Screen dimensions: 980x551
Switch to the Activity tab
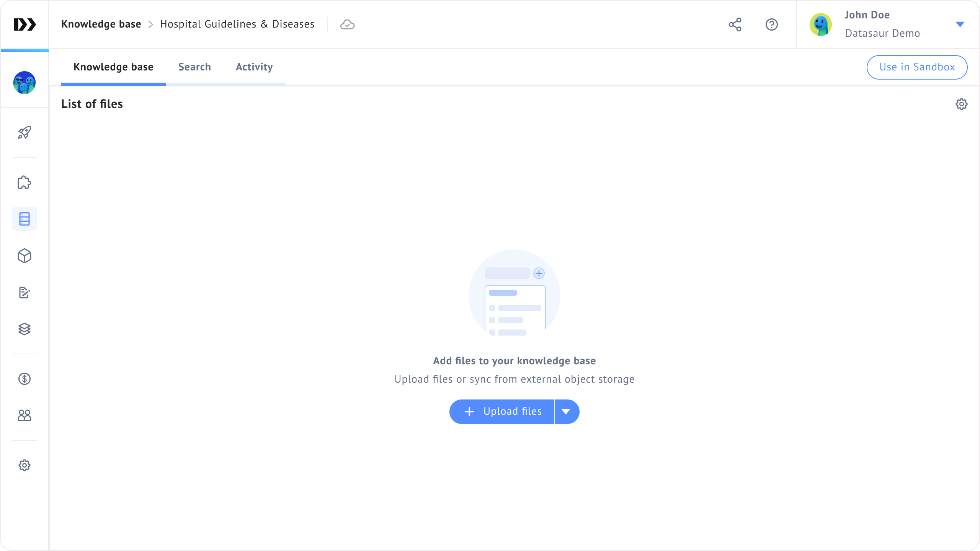(x=254, y=67)
